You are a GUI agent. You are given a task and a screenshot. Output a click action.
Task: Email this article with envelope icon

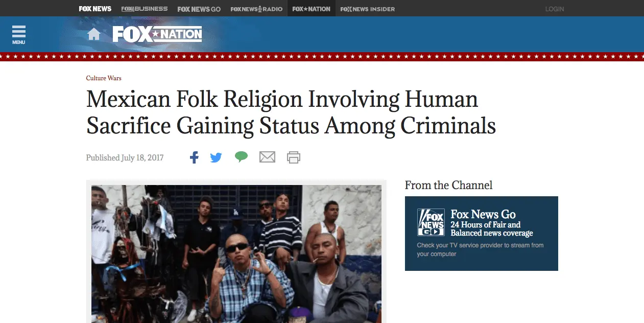pyautogui.click(x=267, y=157)
